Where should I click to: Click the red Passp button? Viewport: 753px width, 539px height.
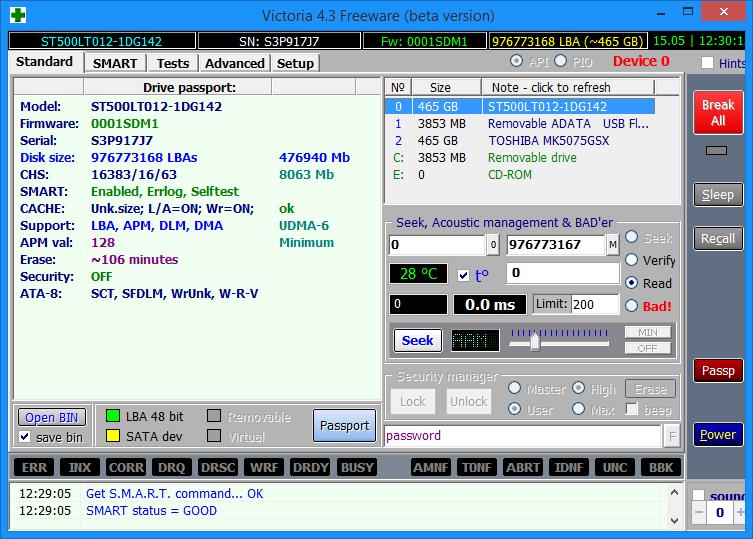click(x=718, y=370)
